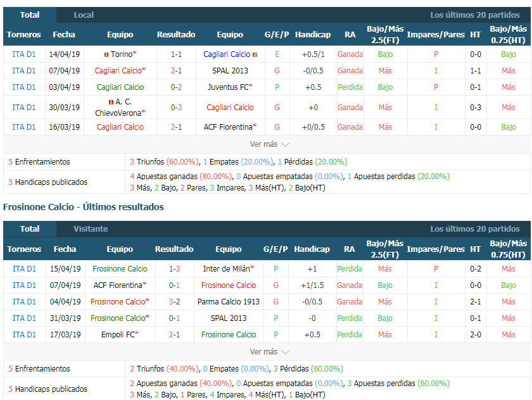The width and height of the screenshot is (532, 400).
Task: Click HT score 2-0 in Empoli row
Action: [476, 335]
